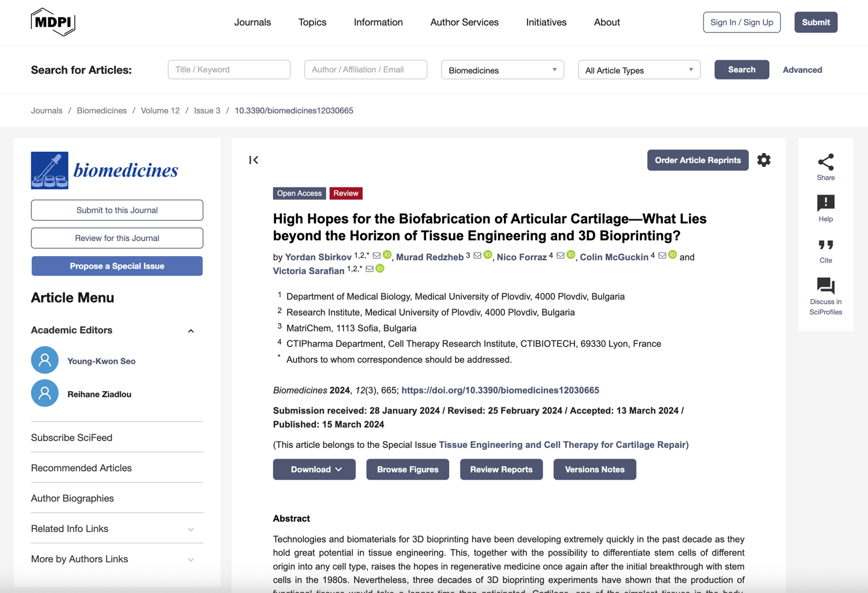Open the All Article Types dropdown
The image size is (868, 593).
pos(639,70)
